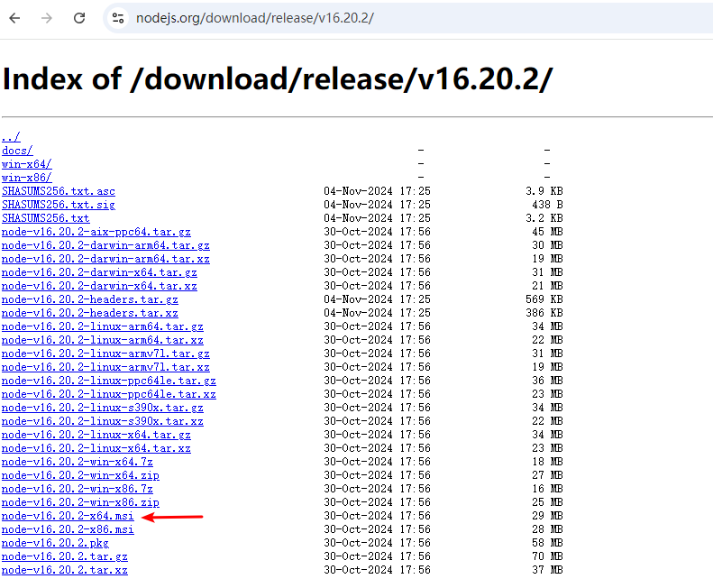The width and height of the screenshot is (713, 588).
Task: Download SHASUMS256.txt.asc
Action: pyautogui.click(x=59, y=191)
